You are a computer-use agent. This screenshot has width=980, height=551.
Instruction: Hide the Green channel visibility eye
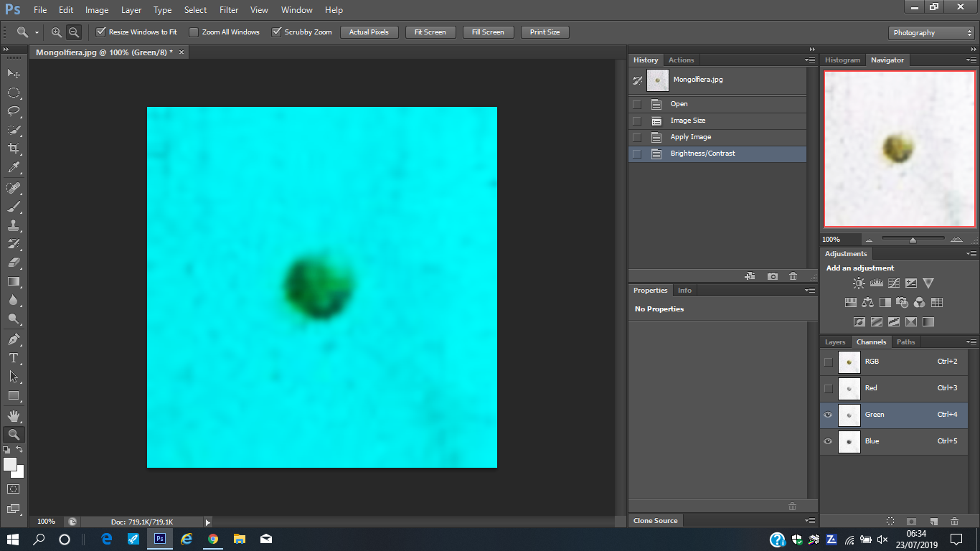[x=828, y=415]
